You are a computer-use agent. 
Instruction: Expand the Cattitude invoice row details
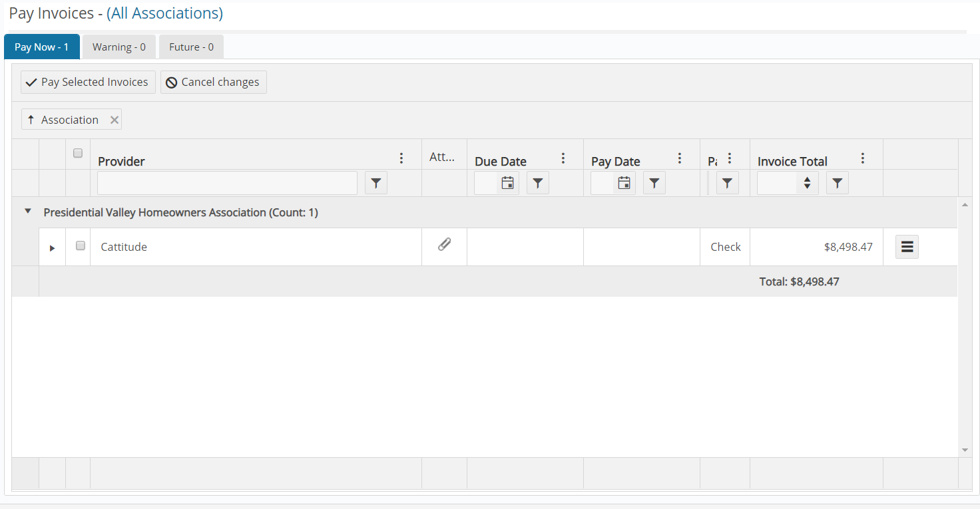pos(52,247)
